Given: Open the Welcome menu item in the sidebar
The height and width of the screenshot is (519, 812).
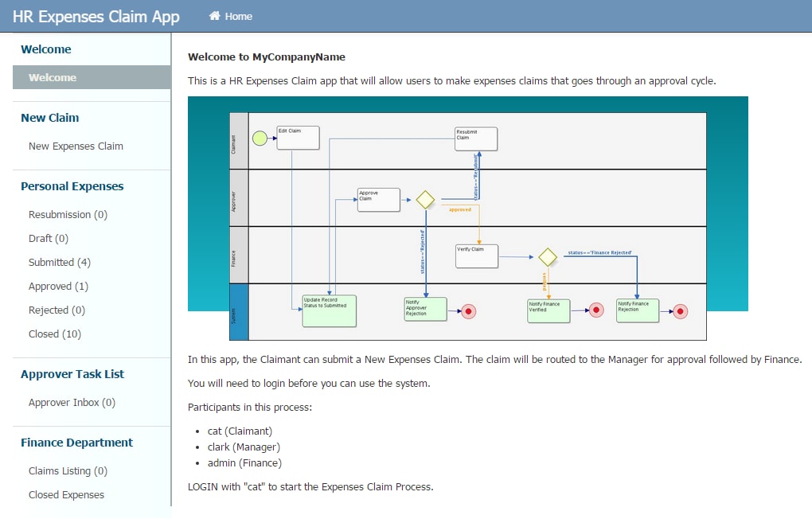Looking at the screenshot, I should (x=92, y=77).
